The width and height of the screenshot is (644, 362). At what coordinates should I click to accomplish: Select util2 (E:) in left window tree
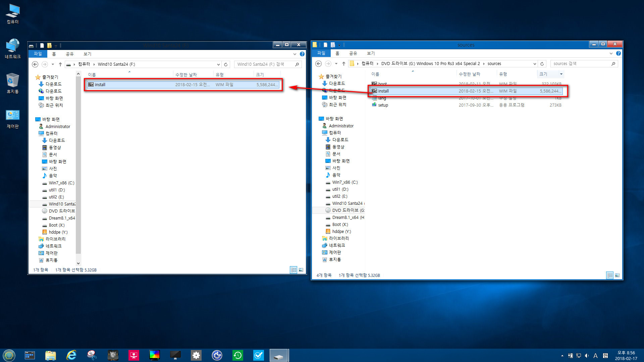56,197
